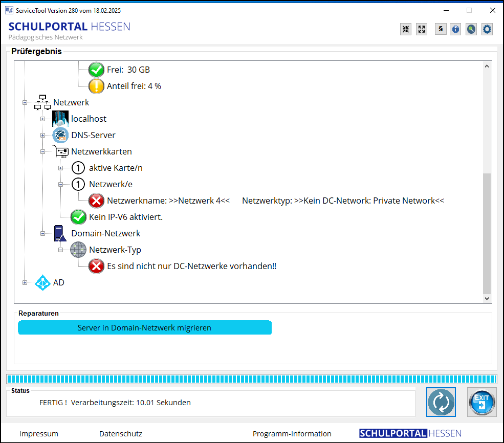Image resolution: width=504 pixels, height=443 pixels.
Task: Collapse the Domain-Netzwerk node
Action: pyautogui.click(x=42, y=234)
